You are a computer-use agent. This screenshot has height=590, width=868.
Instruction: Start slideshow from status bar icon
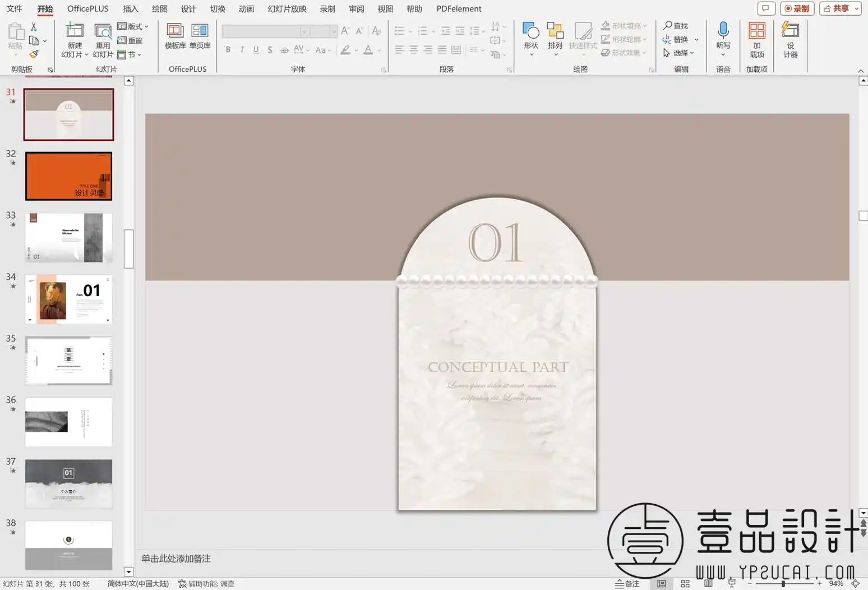(731, 584)
